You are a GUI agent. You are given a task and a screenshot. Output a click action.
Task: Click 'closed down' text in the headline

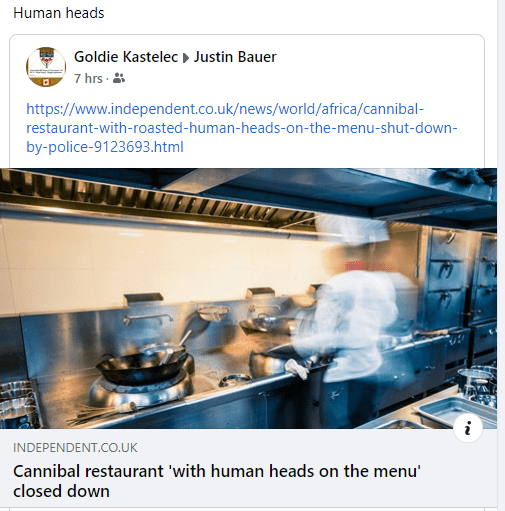(x=61, y=491)
